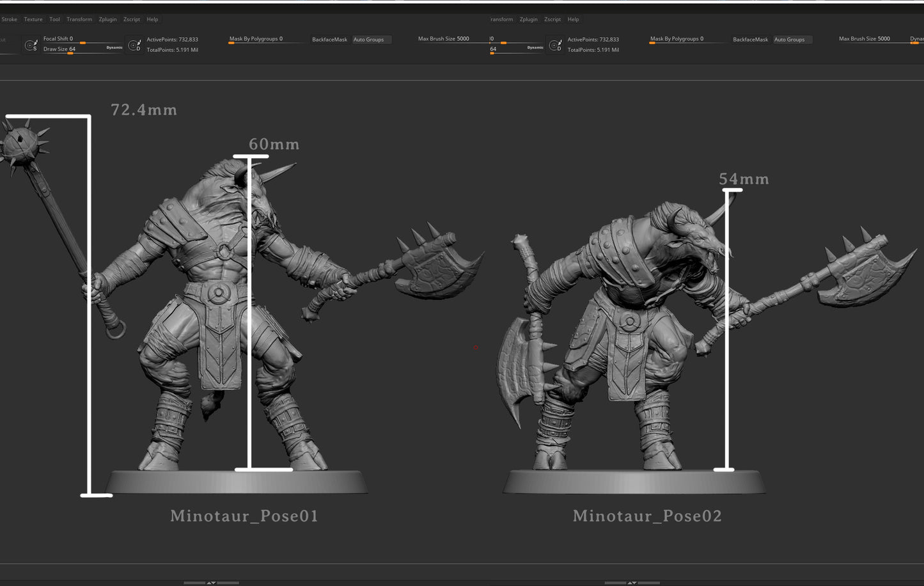The image size is (924, 586).
Task: Click the left Mask By Polygroups slider
Action: (x=256, y=39)
